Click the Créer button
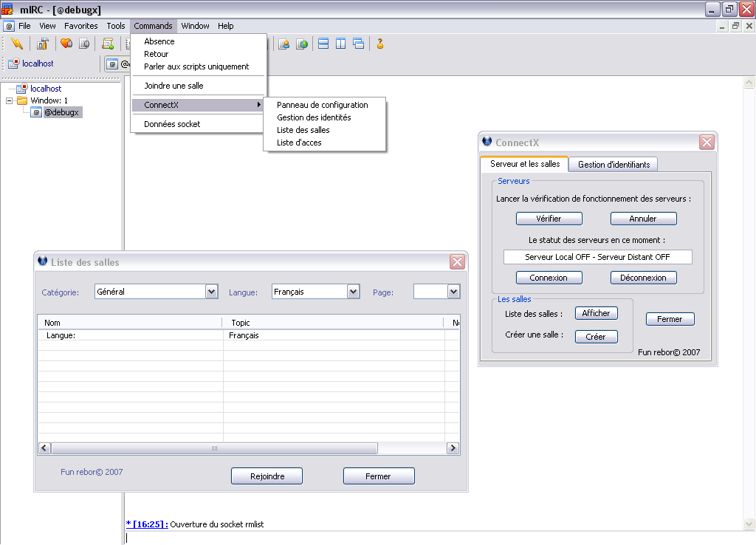Image resolution: width=756 pixels, height=545 pixels. [x=596, y=337]
